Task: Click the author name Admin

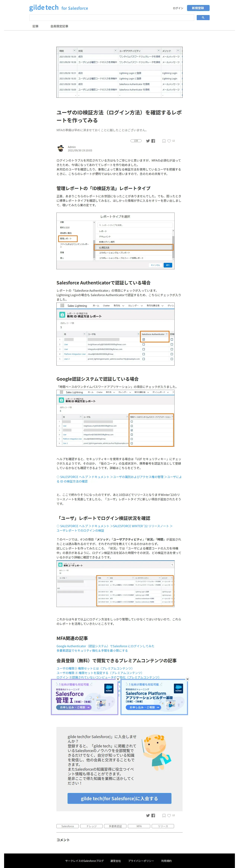Action: click(x=71, y=147)
